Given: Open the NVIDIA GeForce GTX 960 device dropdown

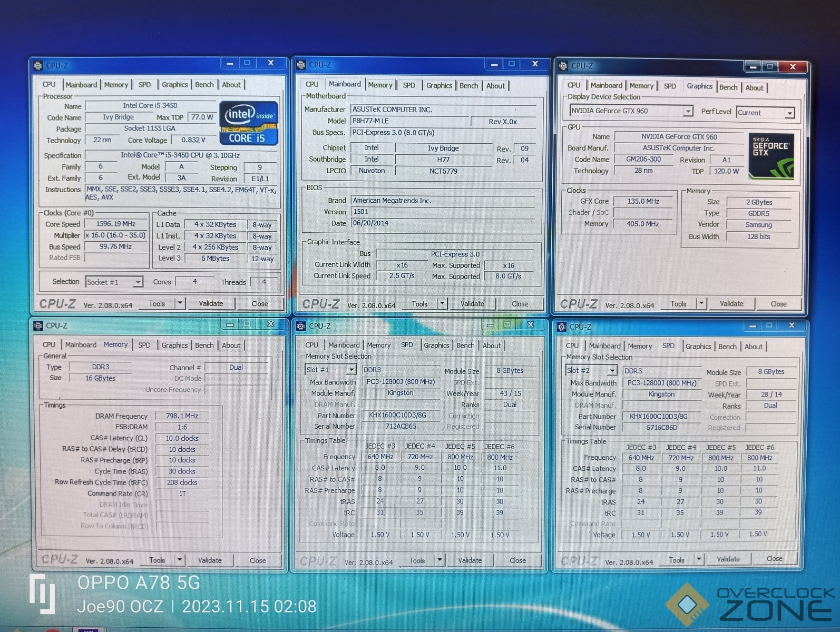Looking at the screenshot, I should (x=631, y=111).
